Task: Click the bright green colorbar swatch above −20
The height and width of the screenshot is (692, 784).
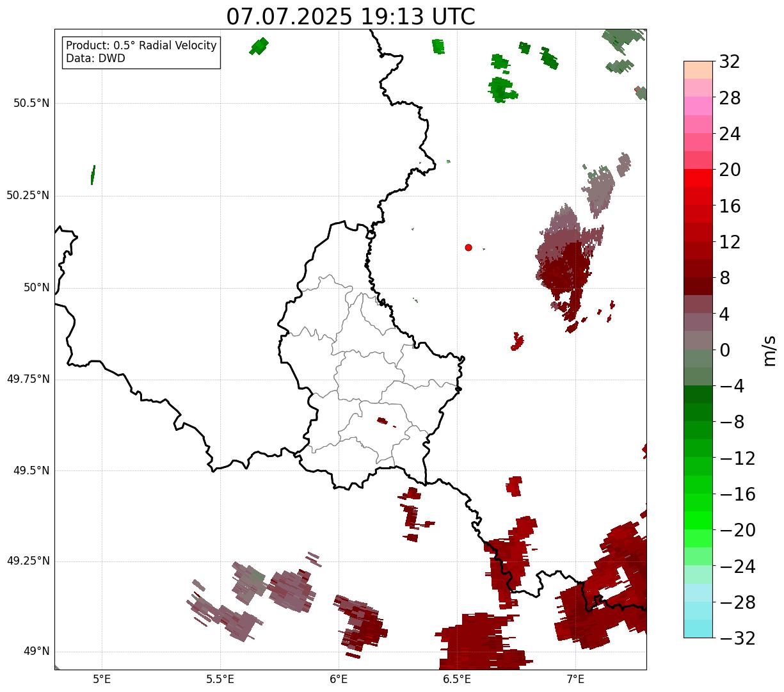Action: pos(698,520)
